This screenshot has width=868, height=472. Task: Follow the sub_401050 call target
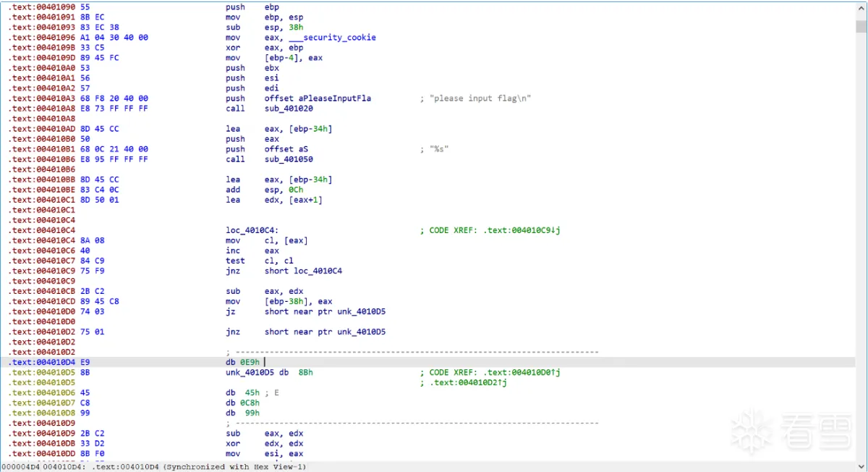[289, 159]
